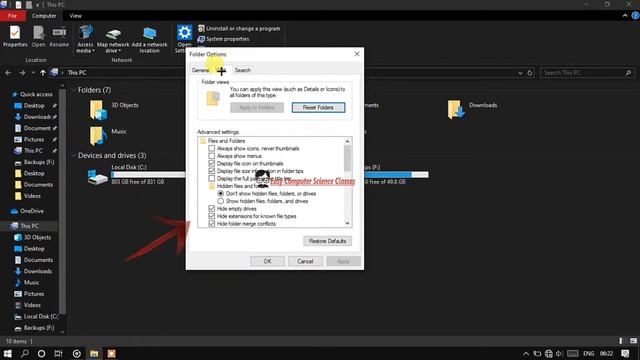
Task: Click the Refresh button in address bar
Action: (x=530, y=73)
